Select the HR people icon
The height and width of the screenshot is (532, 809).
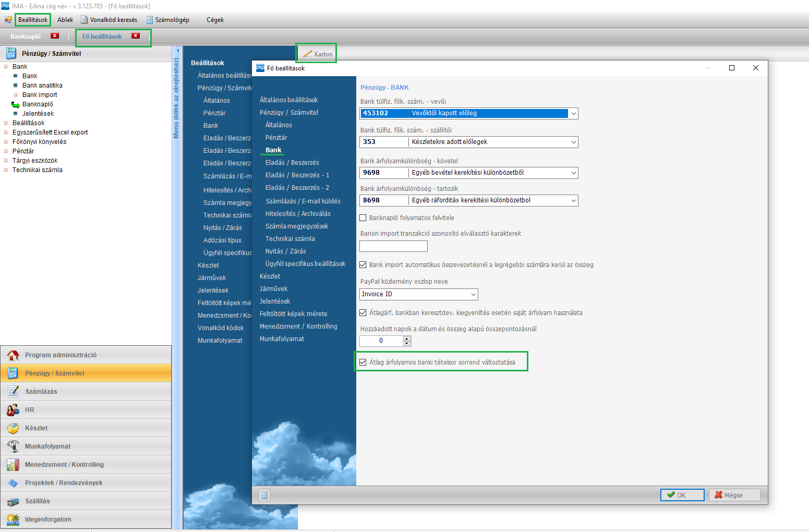[x=13, y=410]
